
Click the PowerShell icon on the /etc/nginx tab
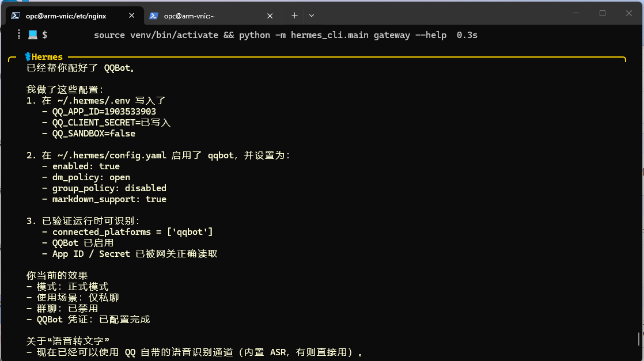pyautogui.click(x=14, y=16)
